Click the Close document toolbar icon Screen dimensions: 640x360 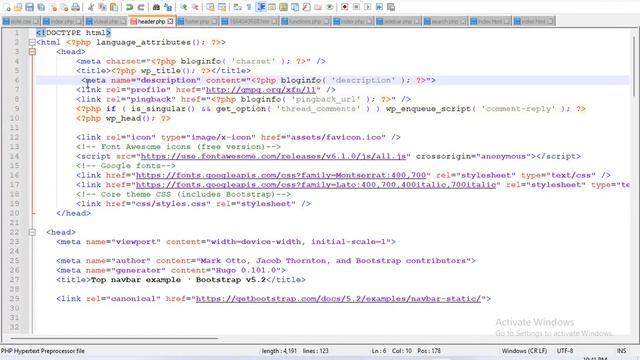[x=53, y=7]
